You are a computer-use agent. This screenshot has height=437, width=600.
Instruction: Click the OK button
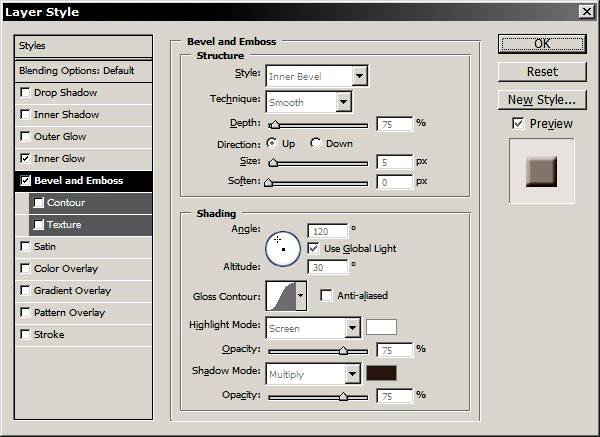coord(541,44)
